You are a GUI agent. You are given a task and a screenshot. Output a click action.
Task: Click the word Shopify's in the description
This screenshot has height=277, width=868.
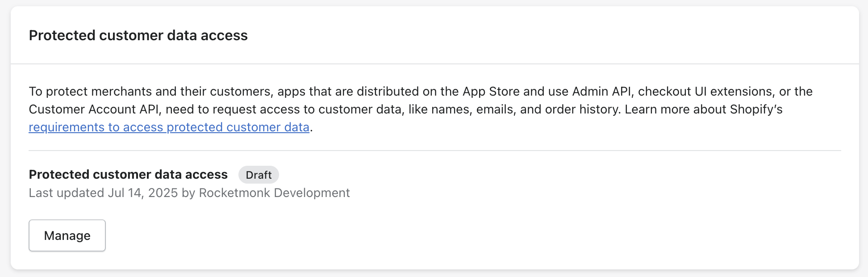point(756,109)
